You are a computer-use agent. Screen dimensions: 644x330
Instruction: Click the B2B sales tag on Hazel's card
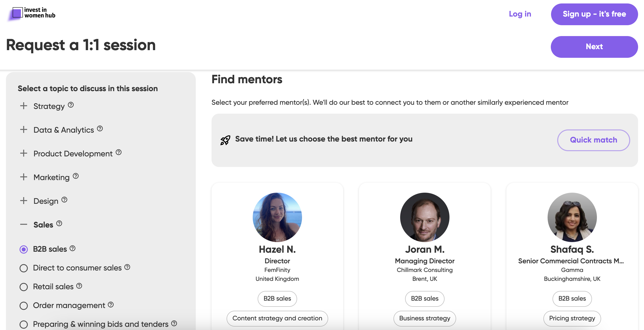[277, 298]
